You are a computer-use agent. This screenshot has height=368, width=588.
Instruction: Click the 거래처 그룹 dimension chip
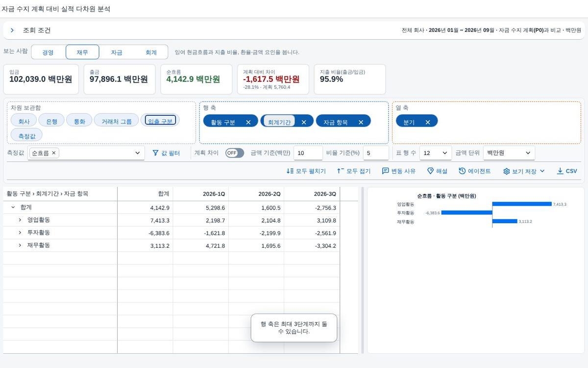(x=117, y=121)
